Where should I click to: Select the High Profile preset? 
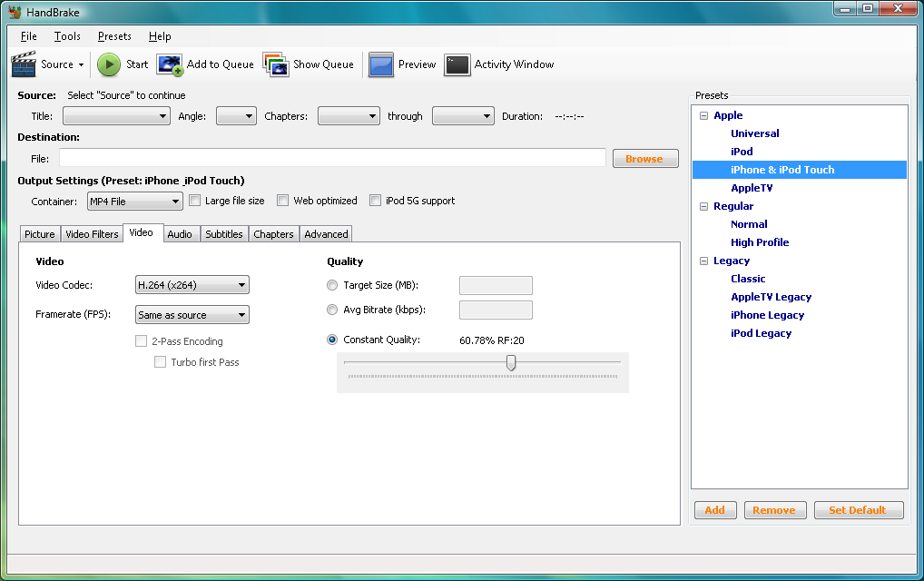[760, 242]
